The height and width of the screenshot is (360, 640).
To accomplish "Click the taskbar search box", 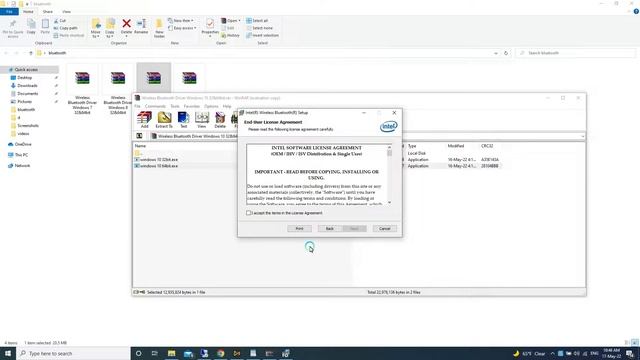I will click(73, 353).
